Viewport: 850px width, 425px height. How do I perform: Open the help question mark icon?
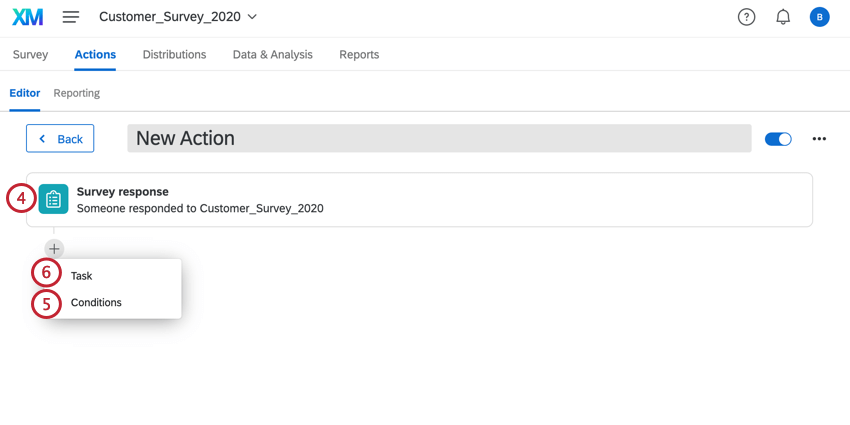coord(746,17)
